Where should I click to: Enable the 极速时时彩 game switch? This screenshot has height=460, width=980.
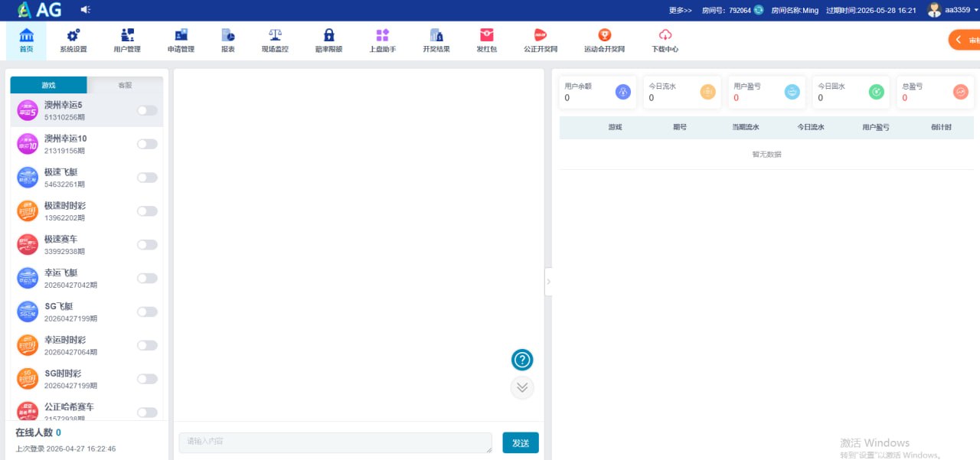[x=147, y=211]
